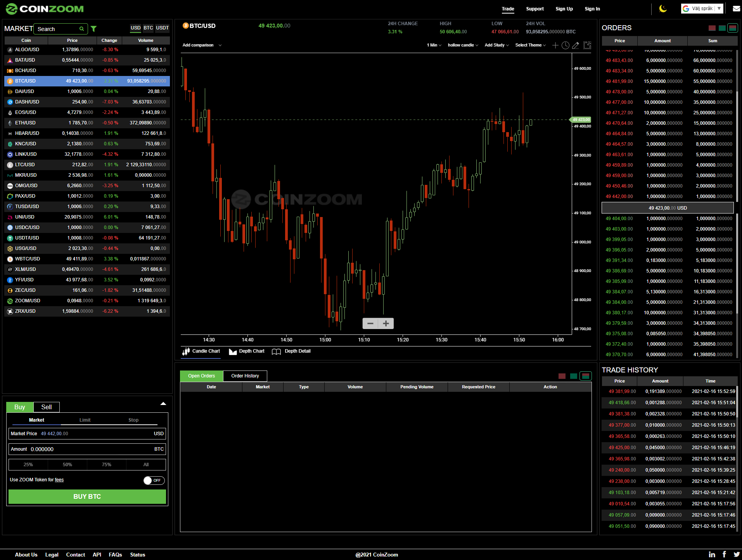
Task: Switch to the Depth Chart tab
Action: coord(247,352)
